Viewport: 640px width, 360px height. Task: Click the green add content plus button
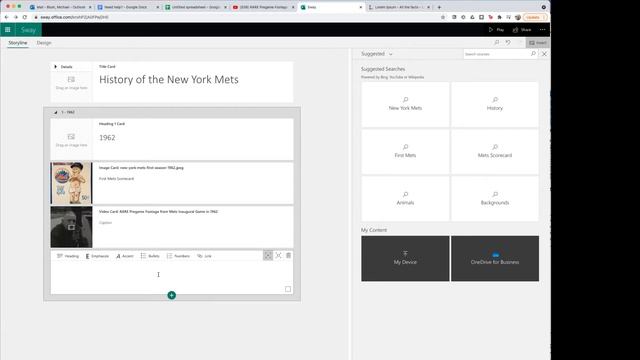[x=171, y=295]
